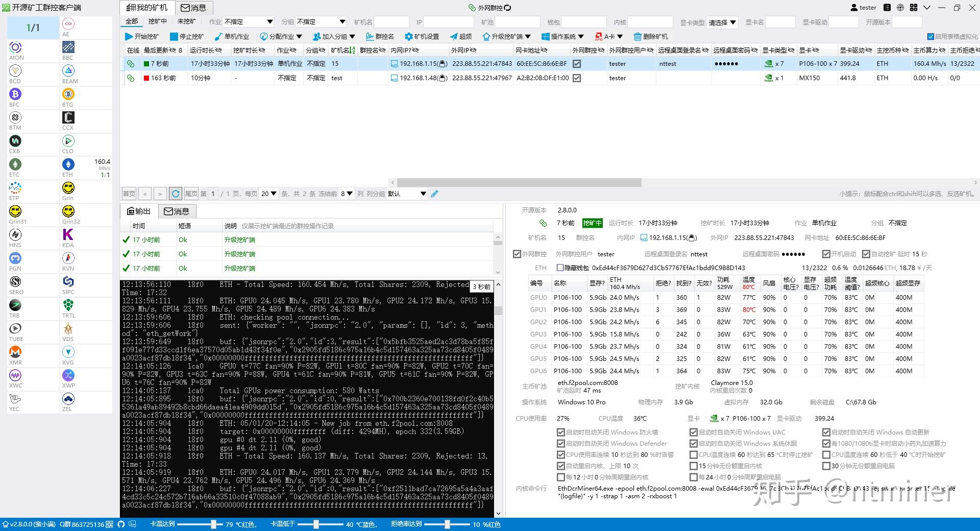Click the 超频 overclock button
This screenshot has width=980, height=531.
pyautogui.click(x=461, y=37)
